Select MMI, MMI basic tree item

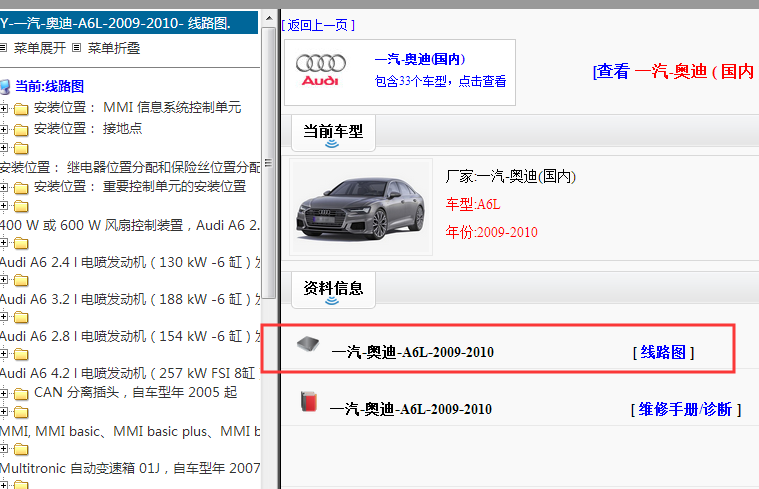(130, 431)
